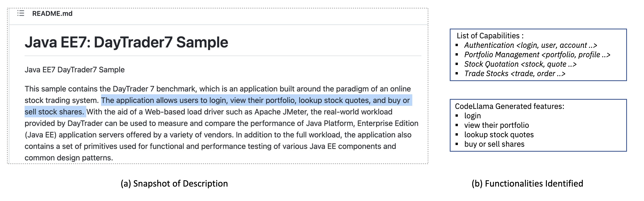Select the Trade Stocks capability item
The height and width of the screenshot is (201, 644).
tap(515, 73)
